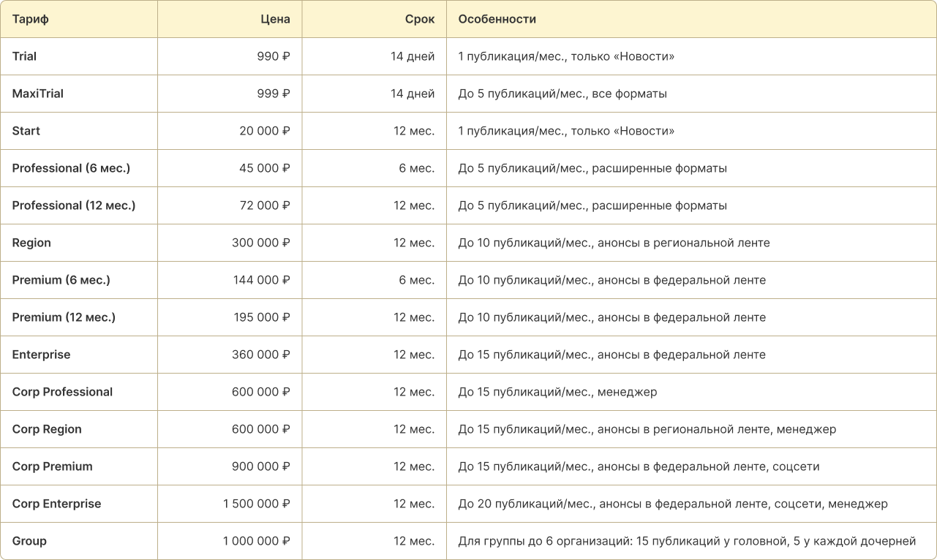Screen dimensions: 937x560
Task: Click the "Тариф" column header
Action: (31, 19)
